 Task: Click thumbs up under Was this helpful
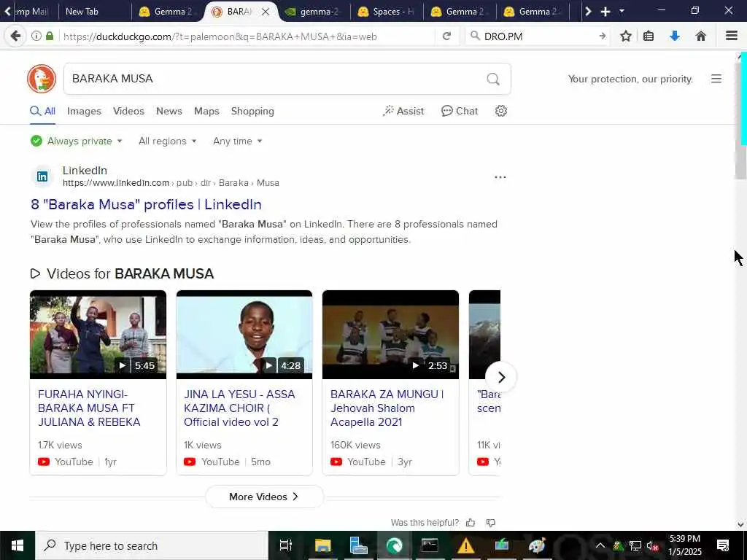pos(471,522)
